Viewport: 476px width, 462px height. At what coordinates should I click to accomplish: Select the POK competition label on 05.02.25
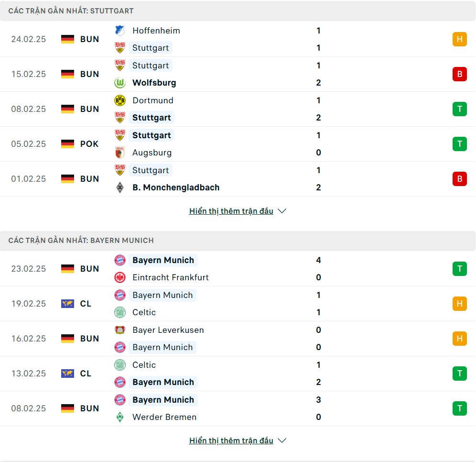click(89, 144)
